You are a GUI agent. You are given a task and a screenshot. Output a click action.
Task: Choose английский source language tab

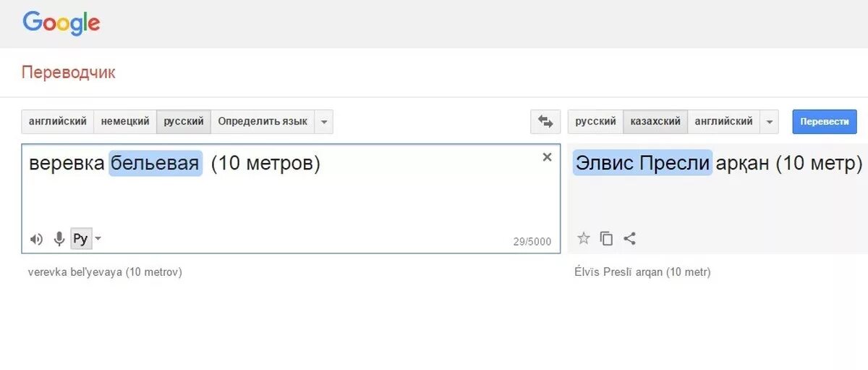coord(58,122)
